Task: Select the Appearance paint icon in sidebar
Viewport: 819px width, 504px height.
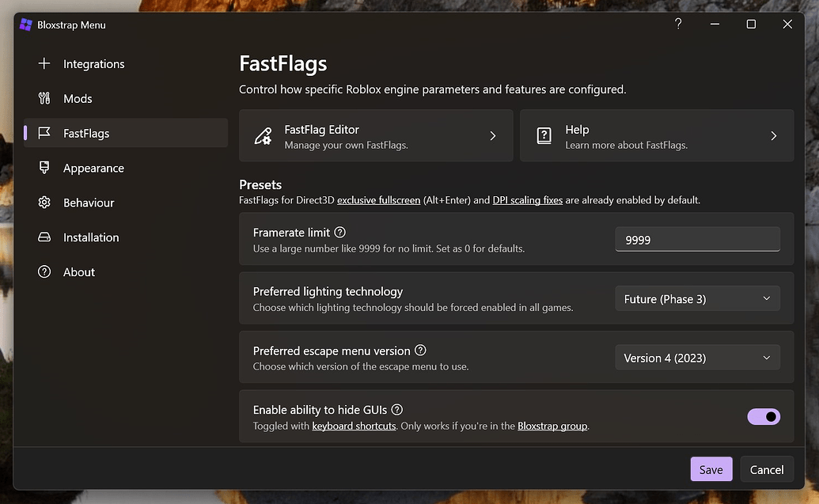Action: (44, 168)
